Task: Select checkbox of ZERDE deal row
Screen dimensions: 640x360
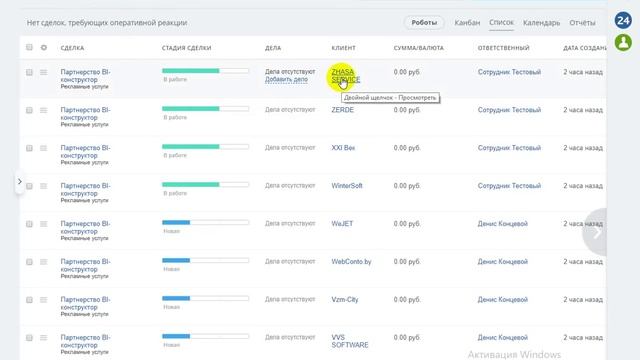Action: coord(29,110)
